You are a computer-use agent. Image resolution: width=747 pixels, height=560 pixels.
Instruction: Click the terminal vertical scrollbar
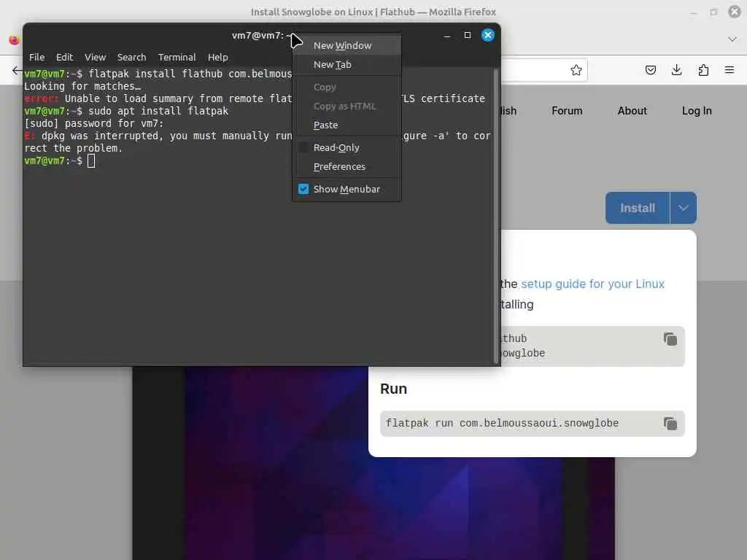[496, 215]
